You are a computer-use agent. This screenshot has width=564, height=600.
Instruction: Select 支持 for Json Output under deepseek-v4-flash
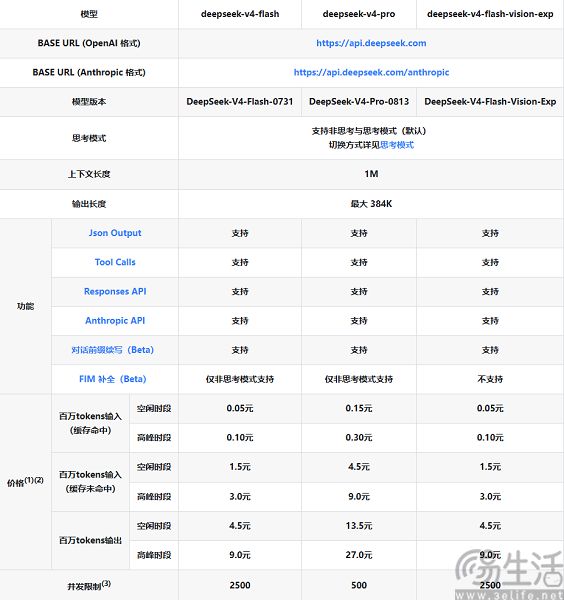point(240,233)
